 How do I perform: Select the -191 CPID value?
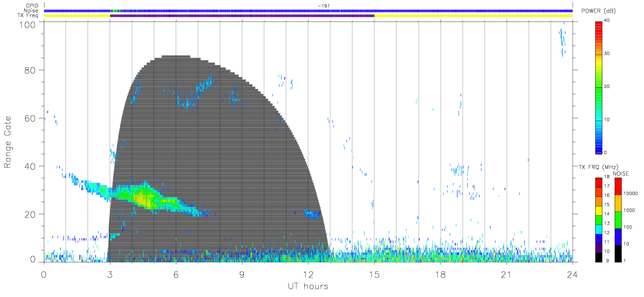[323, 5]
